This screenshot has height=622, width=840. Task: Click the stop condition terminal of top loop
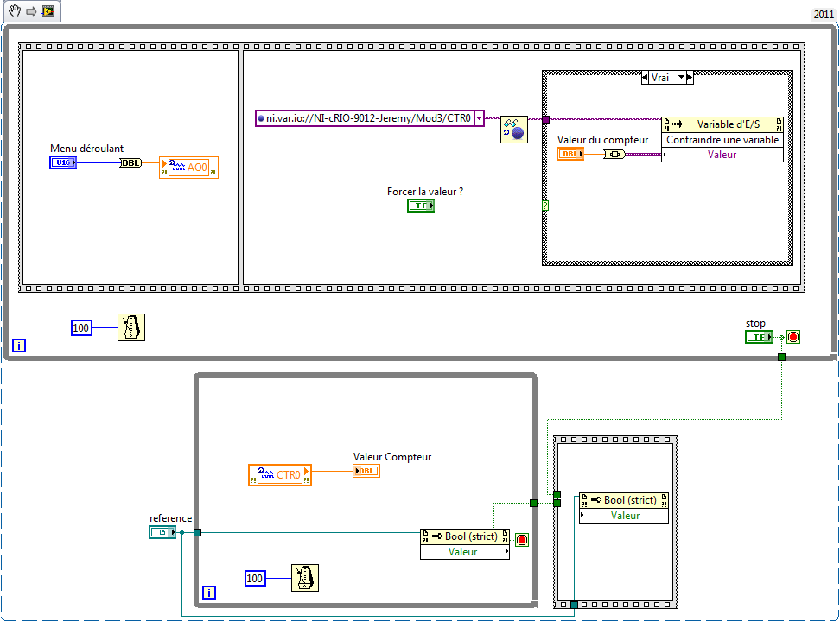tap(793, 337)
